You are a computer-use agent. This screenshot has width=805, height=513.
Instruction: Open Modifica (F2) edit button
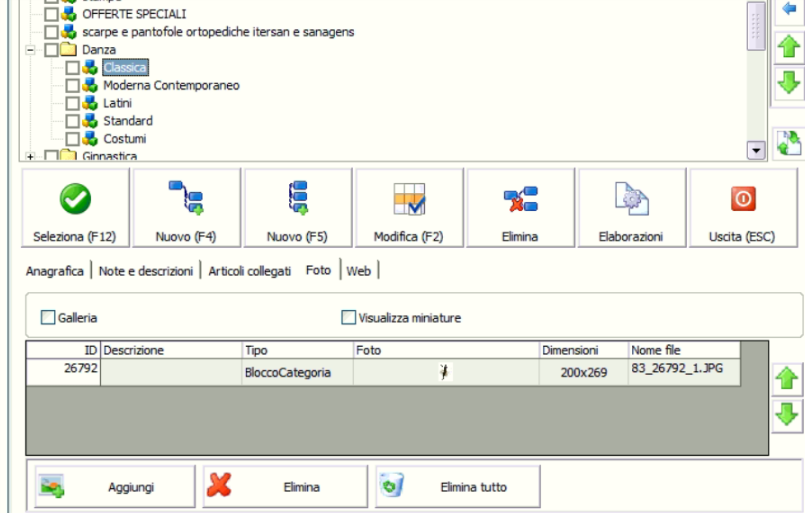[409, 208]
